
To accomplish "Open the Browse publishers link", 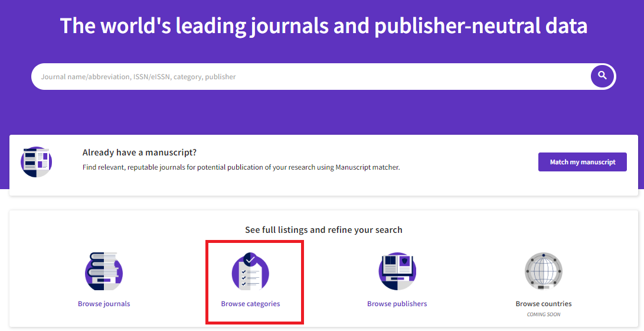I will click(397, 303).
